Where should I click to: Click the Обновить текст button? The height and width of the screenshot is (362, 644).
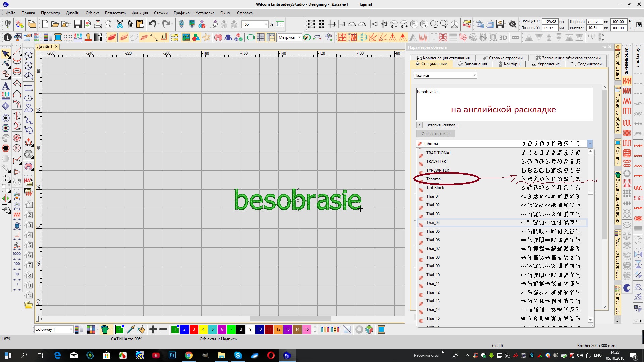435,134
